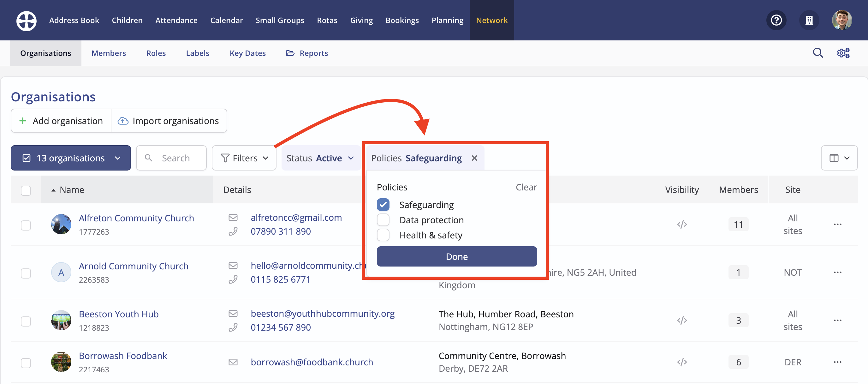The height and width of the screenshot is (384, 868).
Task: Select the Alfreton Community Church row checkbox
Action: coord(26,225)
